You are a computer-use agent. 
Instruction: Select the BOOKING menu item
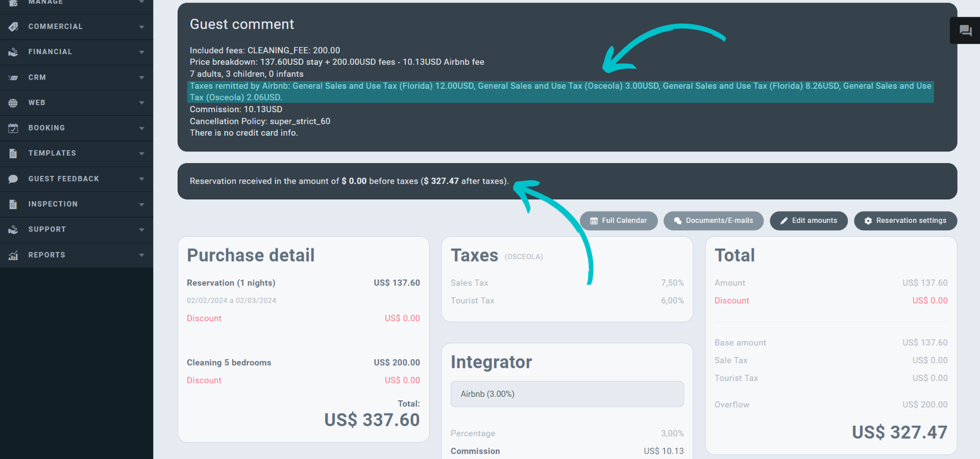coord(46,128)
